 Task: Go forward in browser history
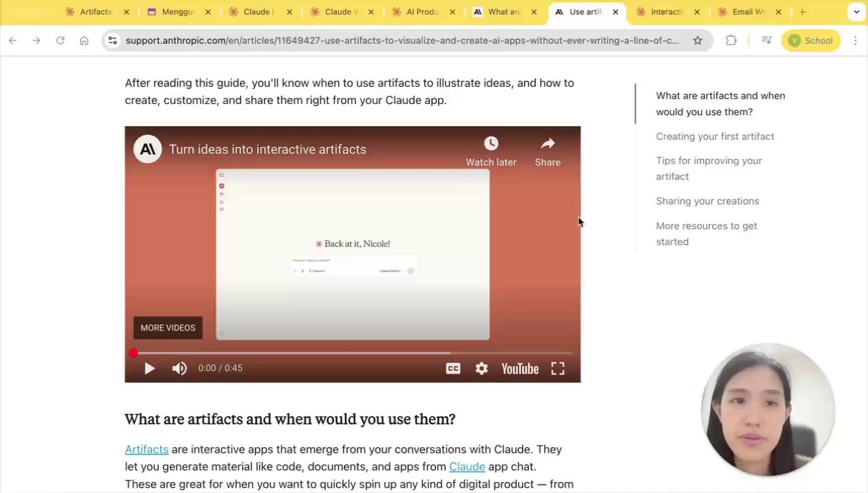point(36,40)
